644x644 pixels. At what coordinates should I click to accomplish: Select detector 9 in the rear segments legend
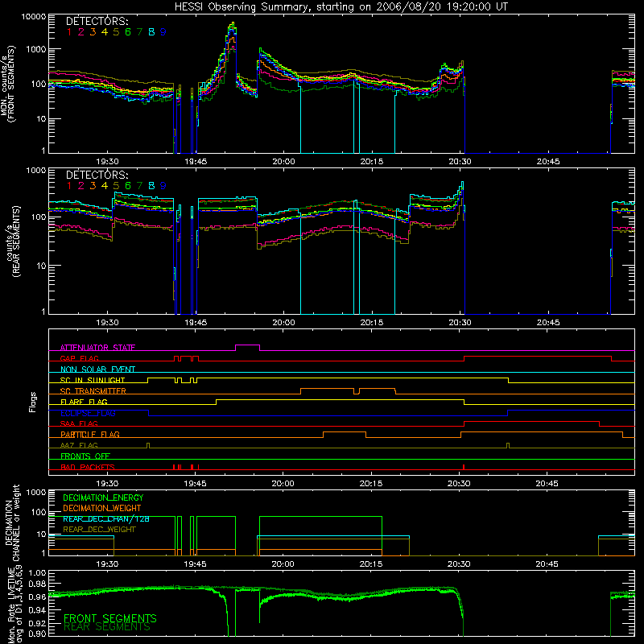163,186
